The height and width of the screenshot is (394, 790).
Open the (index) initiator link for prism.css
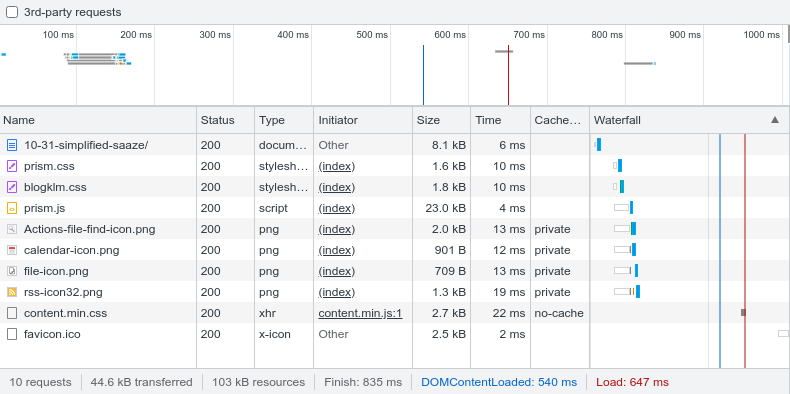tap(337, 166)
